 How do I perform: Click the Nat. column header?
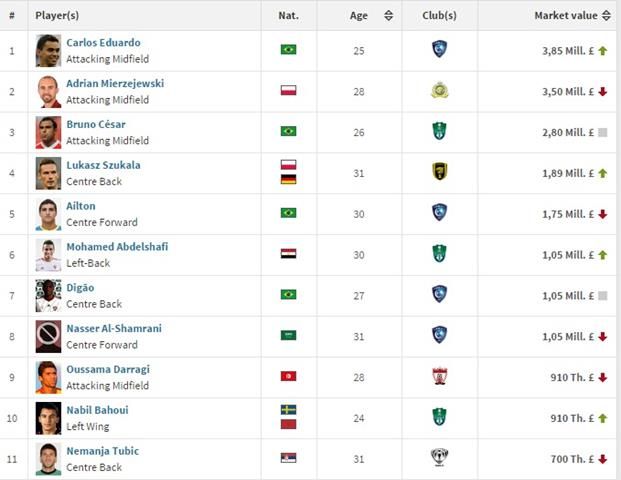(288, 16)
